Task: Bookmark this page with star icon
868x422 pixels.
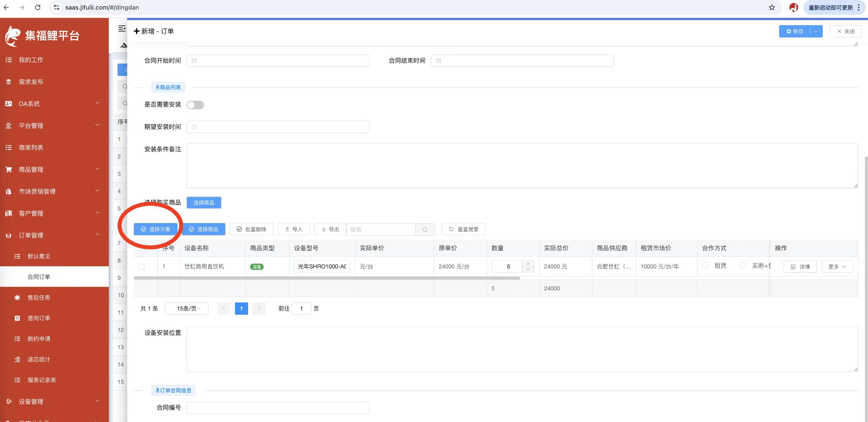Action: pos(772,7)
